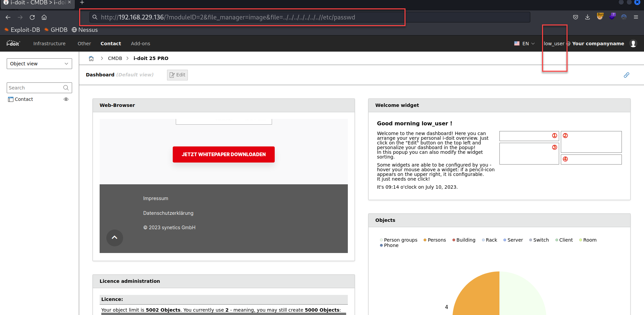This screenshot has width=644, height=315.
Task: Open the user profile avatar icon
Action: pyautogui.click(x=633, y=44)
